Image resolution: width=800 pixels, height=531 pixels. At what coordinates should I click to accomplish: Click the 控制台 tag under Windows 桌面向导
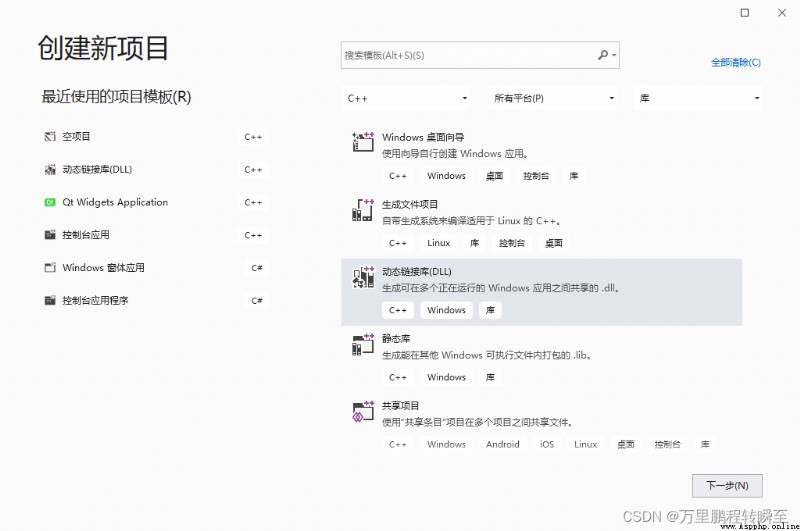tap(536, 175)
